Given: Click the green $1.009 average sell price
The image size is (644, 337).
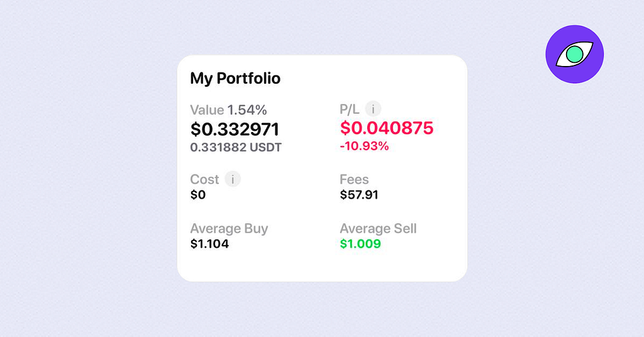Looking at the screenshot, I should pyautogui.click(x=360, y=244).
